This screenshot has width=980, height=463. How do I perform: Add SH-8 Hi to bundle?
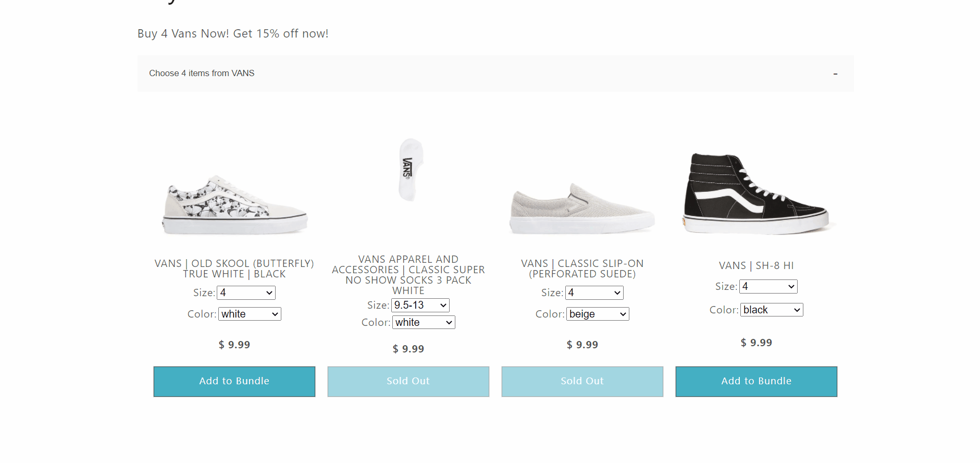756,382
